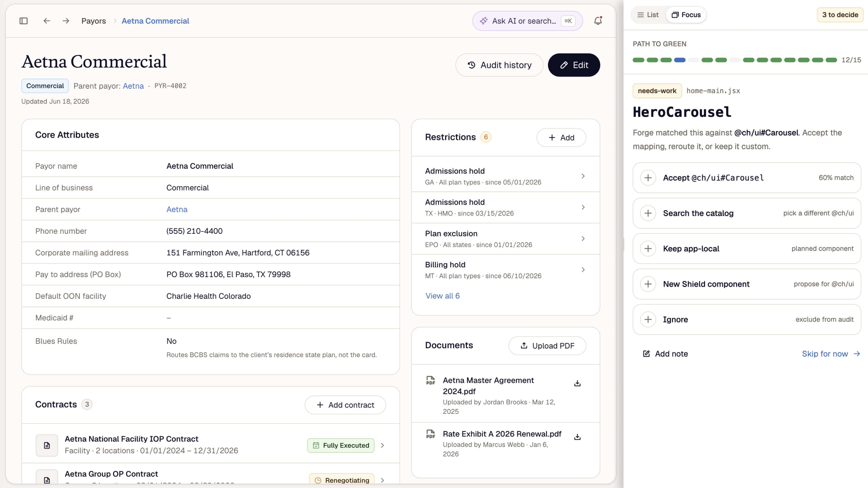Click the Commercial line-of-business tag
868x488 pixels.
point(45,86)
